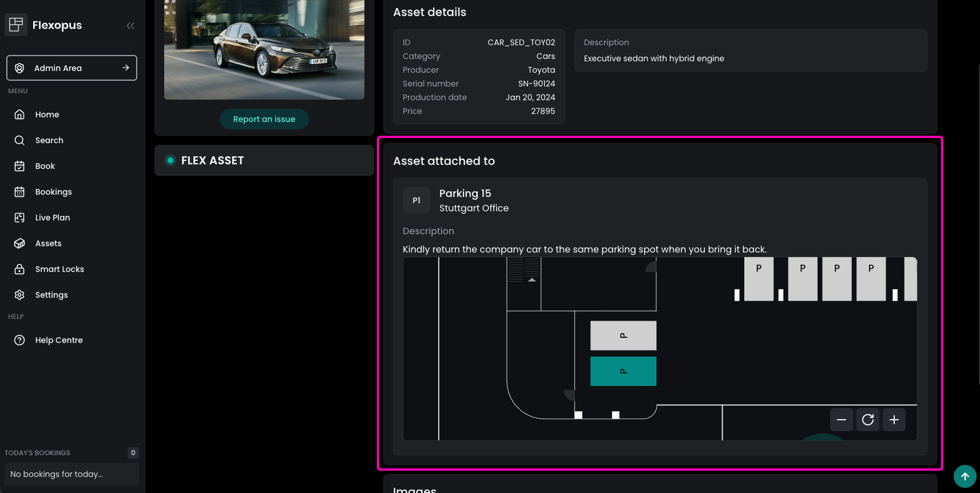Open the Settings gear icon

(19, 295)
